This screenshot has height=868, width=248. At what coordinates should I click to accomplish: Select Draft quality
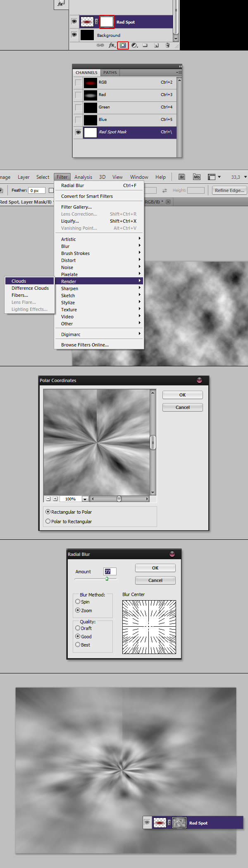click(83, 628)
